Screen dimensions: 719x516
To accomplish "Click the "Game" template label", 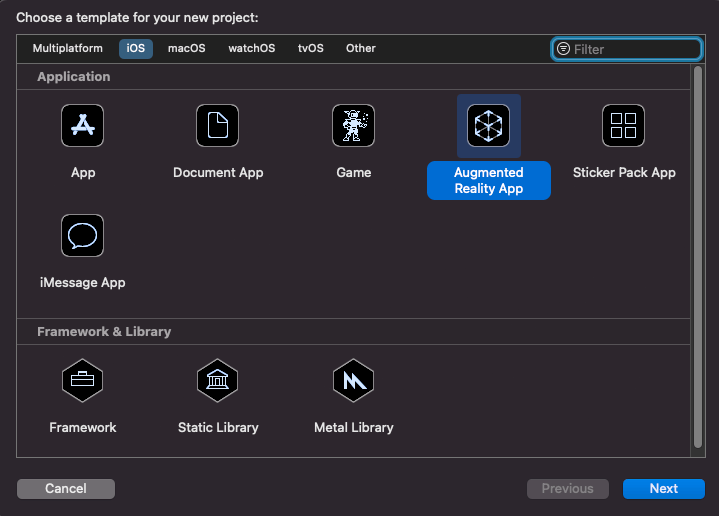I will tap(354, 172).
